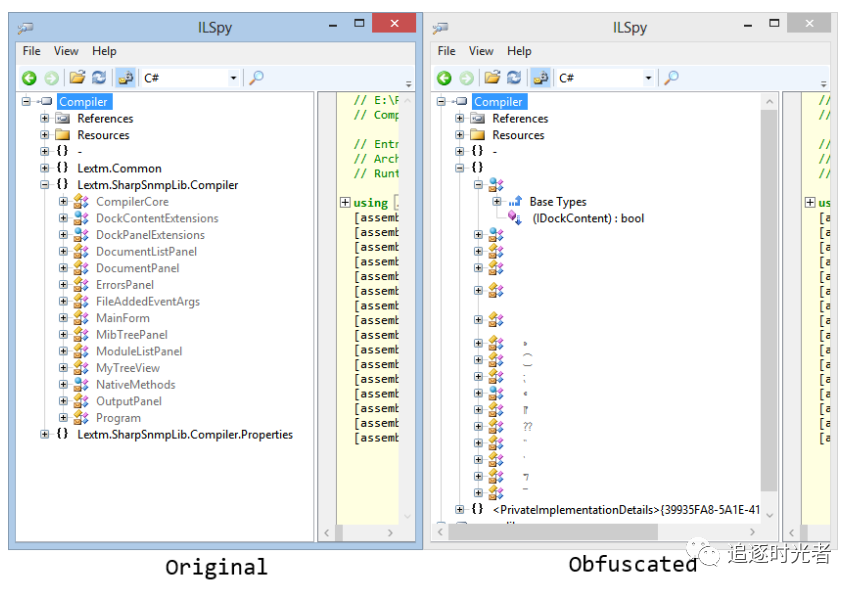Click Open folder icon in right ILSpy toolbar
Viewport: 859px width, 591px height.
(492, 78)
